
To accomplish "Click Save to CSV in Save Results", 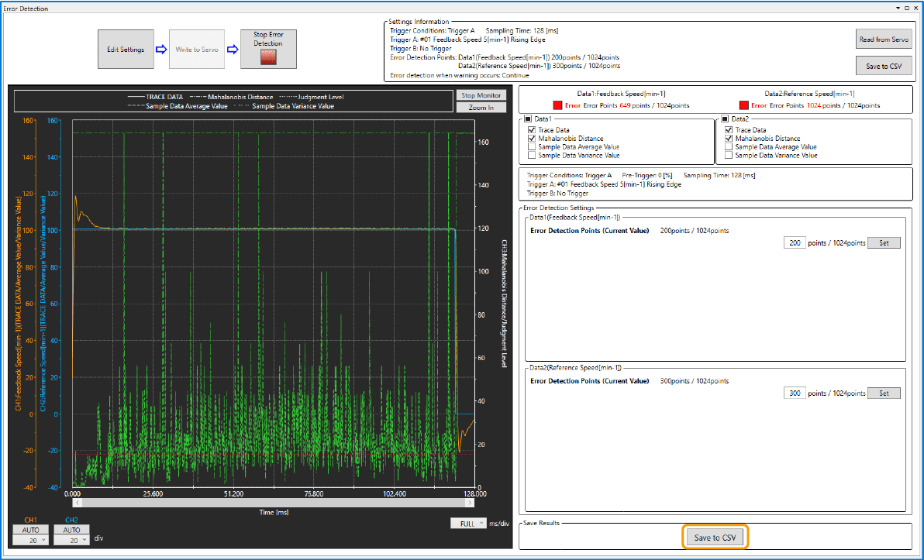I will point(715,538).
